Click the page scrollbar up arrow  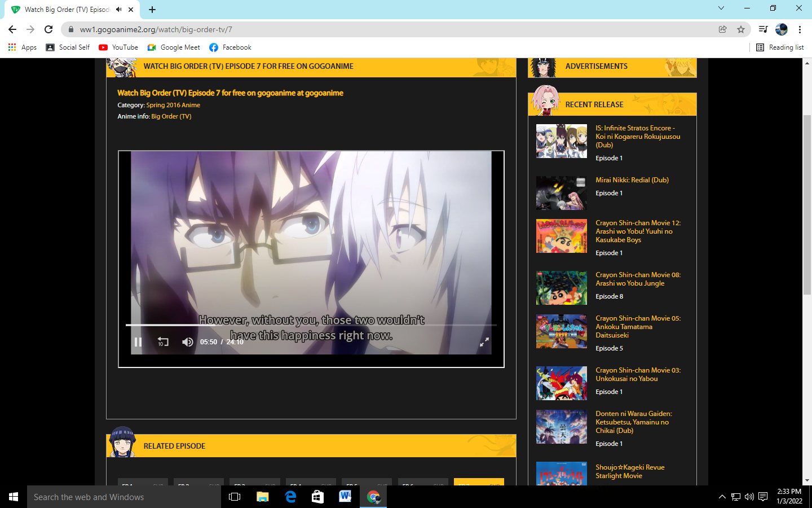tap(807, 62)
